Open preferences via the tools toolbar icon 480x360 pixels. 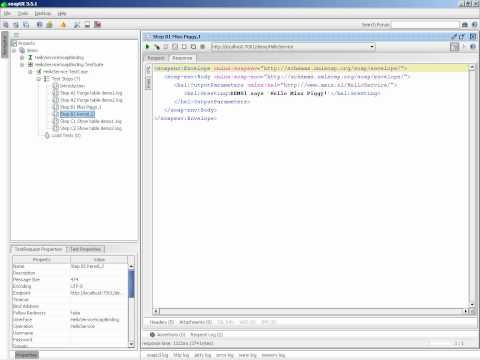[x=77, y=24]
